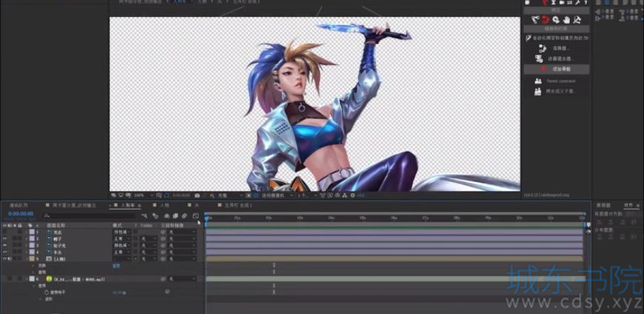The height and width of the screenshot is (314, 644).
Task: Toggle the empty visibility box of layer 1
Action: pyautogui.click(x=4, y=233)
